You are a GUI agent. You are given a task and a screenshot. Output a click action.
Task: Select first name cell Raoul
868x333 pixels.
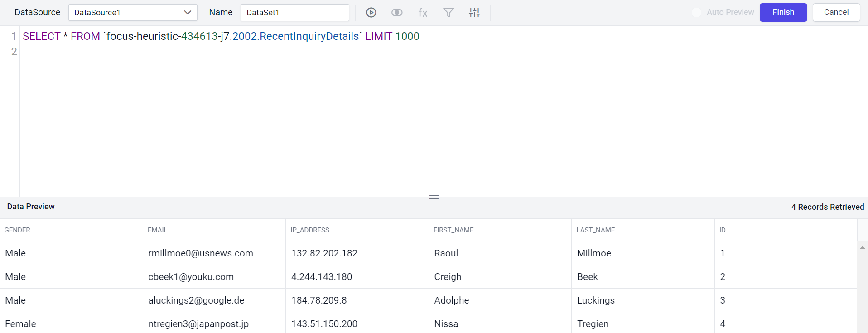coord(500,253)
